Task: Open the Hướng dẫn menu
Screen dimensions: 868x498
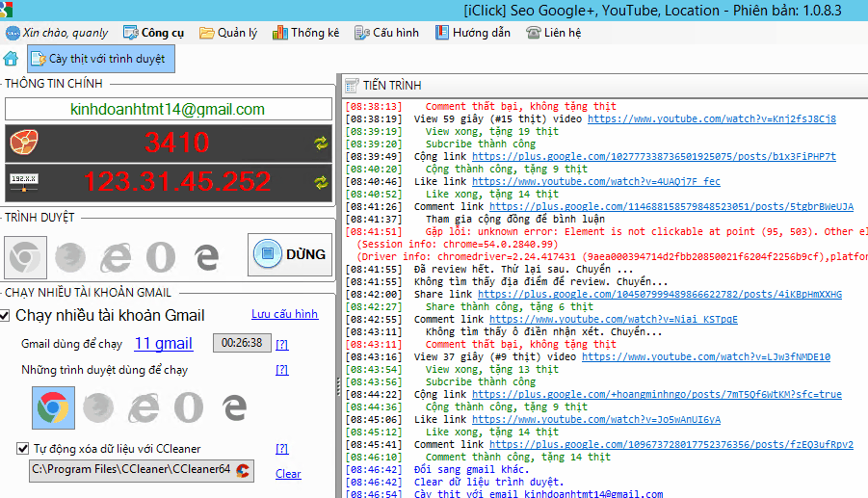Action: click(x=473, y=33)
